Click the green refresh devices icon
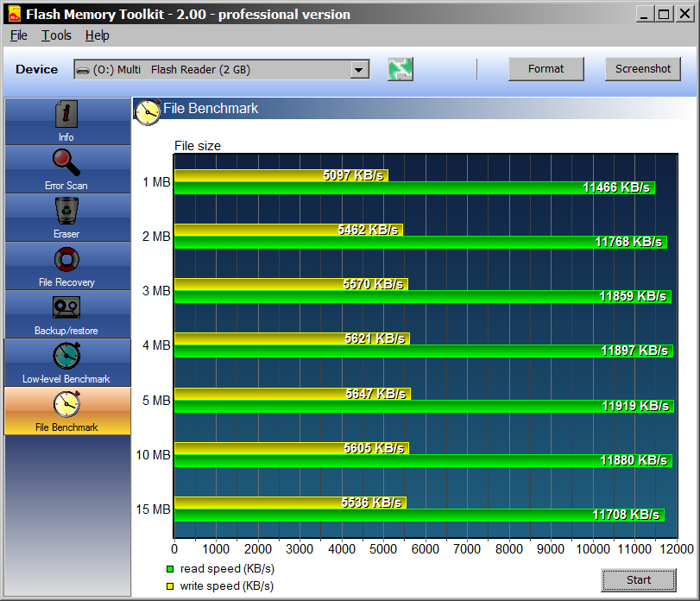Viewport: 700px width, 601px height. [400, 69]
